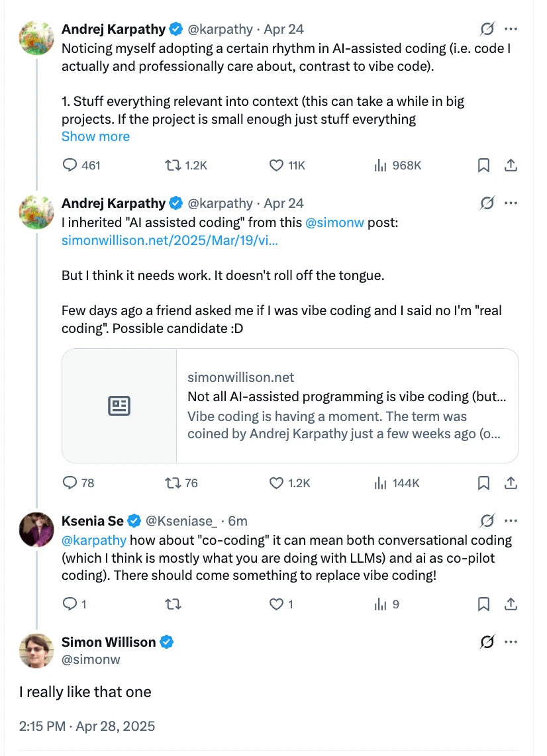Open Grok icon on Karpathy's first tweet
This screenshot has height=756, width=547.
tap(487, 29)
